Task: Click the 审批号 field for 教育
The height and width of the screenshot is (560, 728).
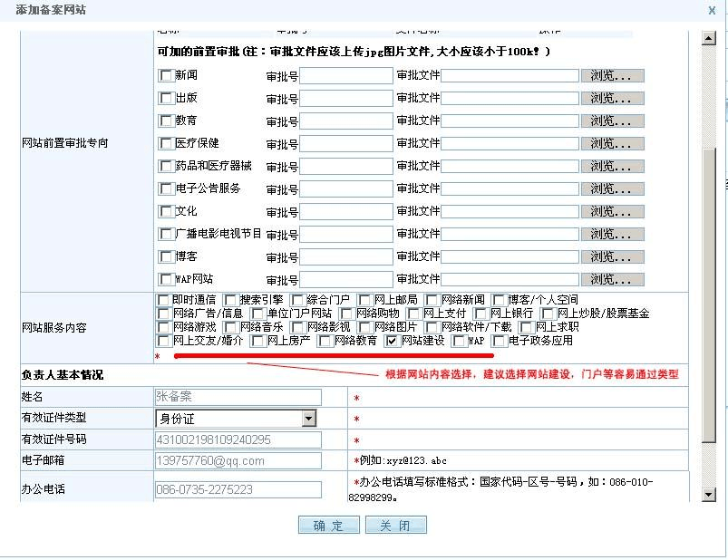Action: [x=346, y=121]
